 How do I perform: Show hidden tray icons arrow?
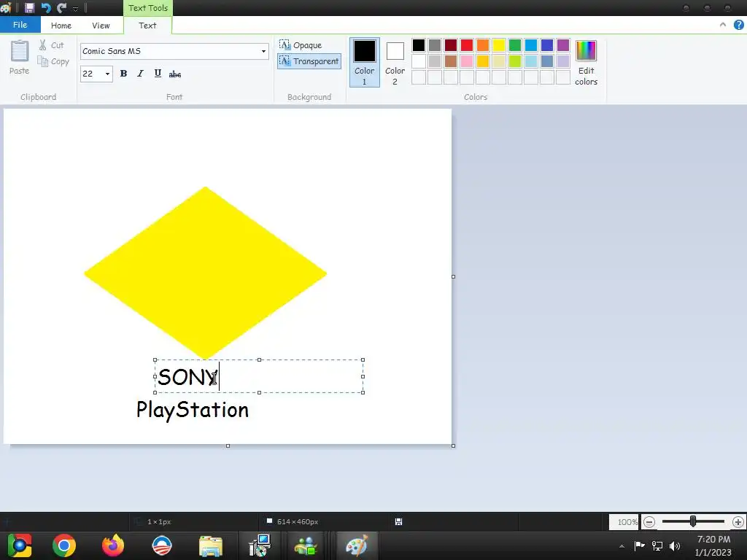pyautogui.click(x=622, y=546)
